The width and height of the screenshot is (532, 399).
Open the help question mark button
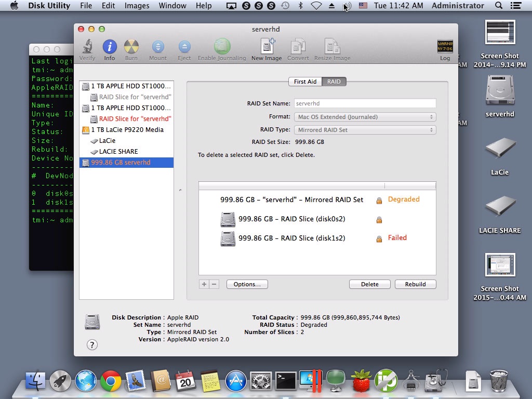(x=92, y=345)
